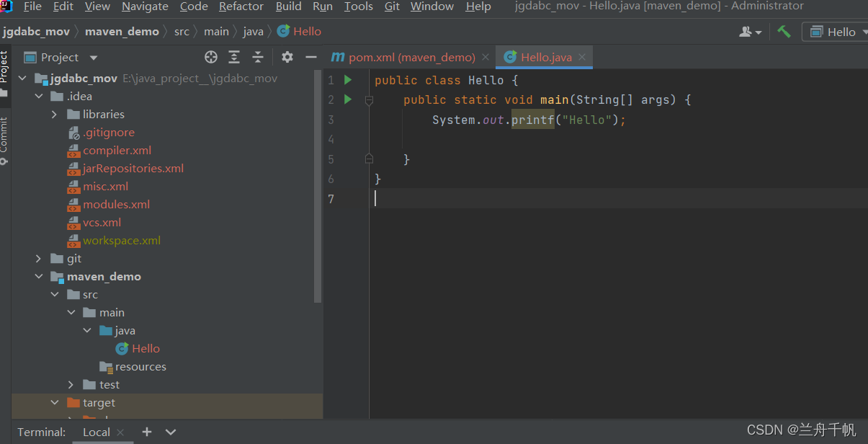Click the Collapse All icon

click(x=258, y=57)
